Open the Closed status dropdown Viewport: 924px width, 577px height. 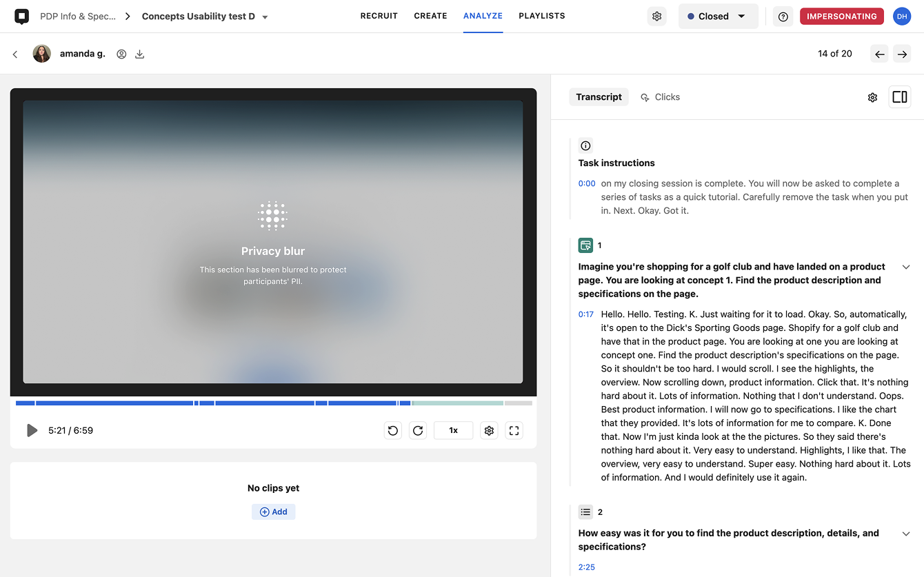coord(718,17)
